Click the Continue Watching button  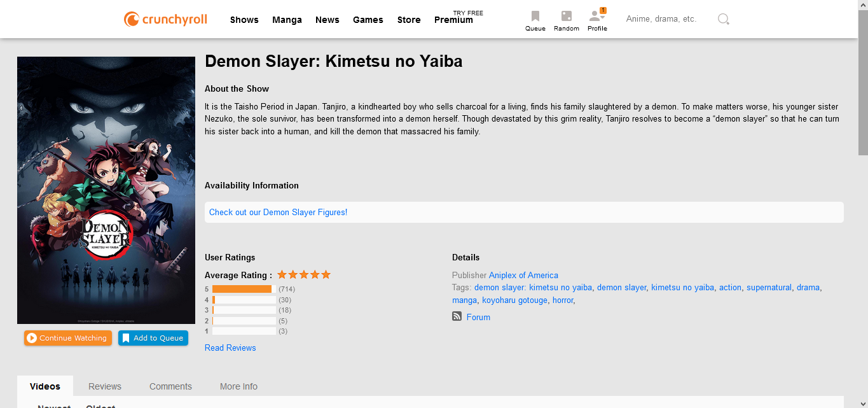point(68,338)
